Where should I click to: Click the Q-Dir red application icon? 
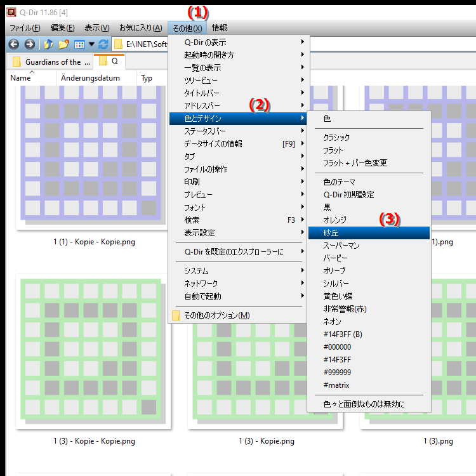(x=11, y=12)
